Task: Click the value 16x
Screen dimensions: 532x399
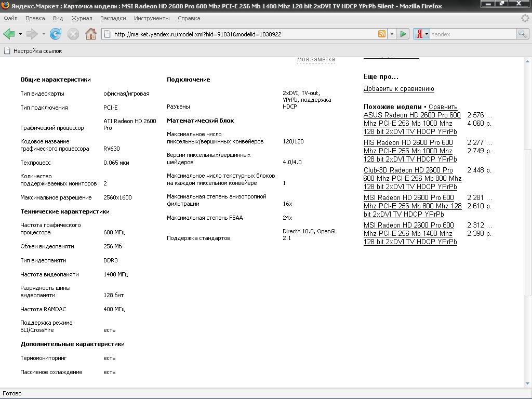Action: pos(287,204)
